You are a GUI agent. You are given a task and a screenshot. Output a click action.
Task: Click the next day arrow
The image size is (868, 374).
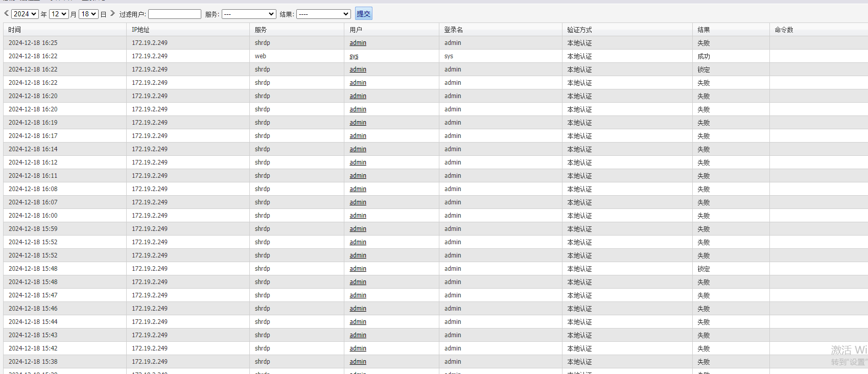pos(112,14)
